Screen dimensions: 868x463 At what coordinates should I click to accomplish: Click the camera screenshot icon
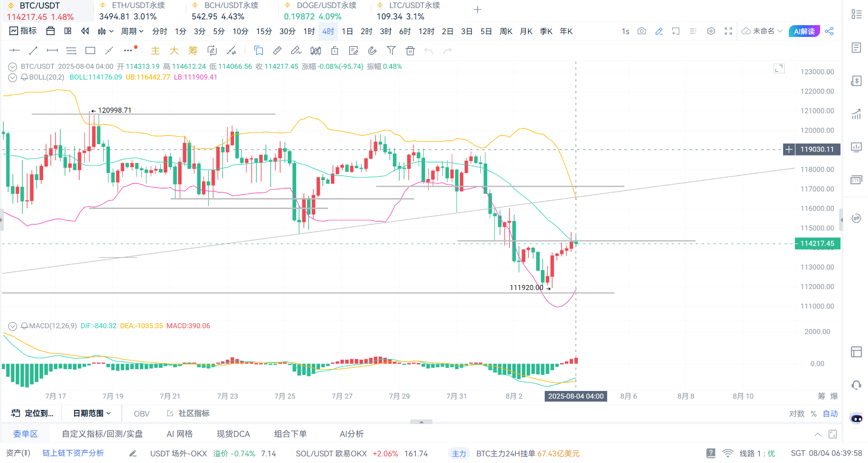click(x=641, y=31)
